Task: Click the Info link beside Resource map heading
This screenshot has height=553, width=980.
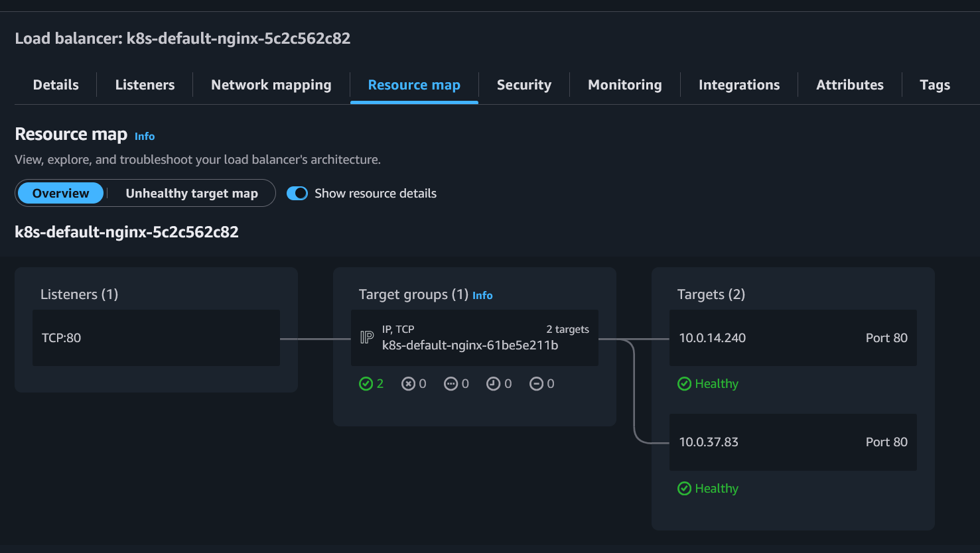Action: (x=145, y=136)
